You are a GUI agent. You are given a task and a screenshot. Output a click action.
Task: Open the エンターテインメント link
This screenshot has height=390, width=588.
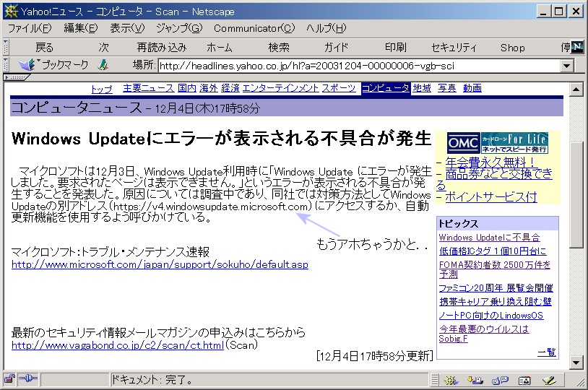point(281,89)
